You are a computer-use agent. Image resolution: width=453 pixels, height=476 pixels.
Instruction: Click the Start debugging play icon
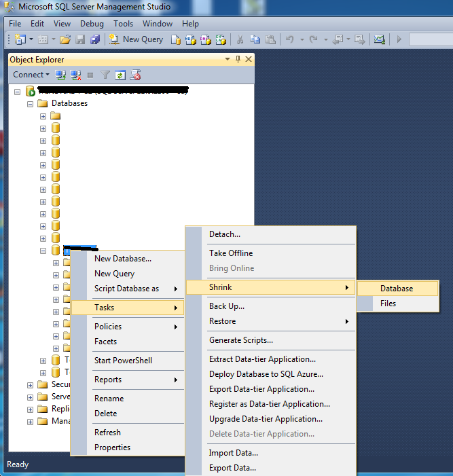pyautogui.click(x=399, y=39)
